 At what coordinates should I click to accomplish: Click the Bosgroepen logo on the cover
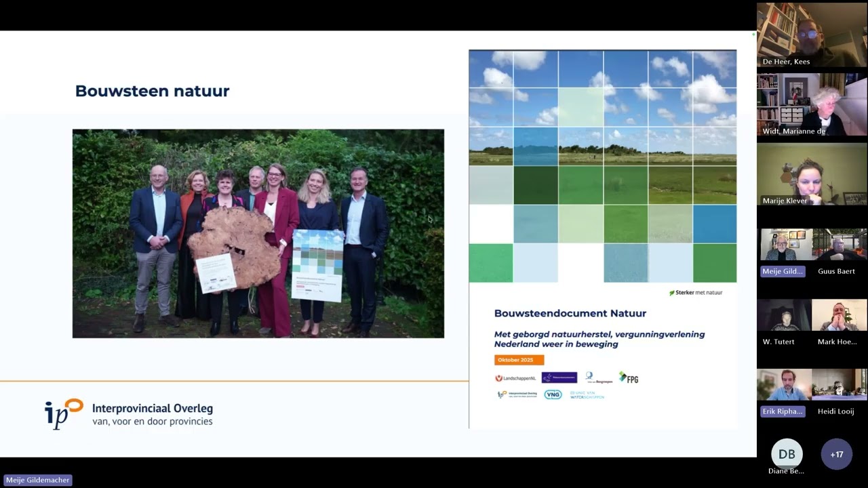click(599, 378)
